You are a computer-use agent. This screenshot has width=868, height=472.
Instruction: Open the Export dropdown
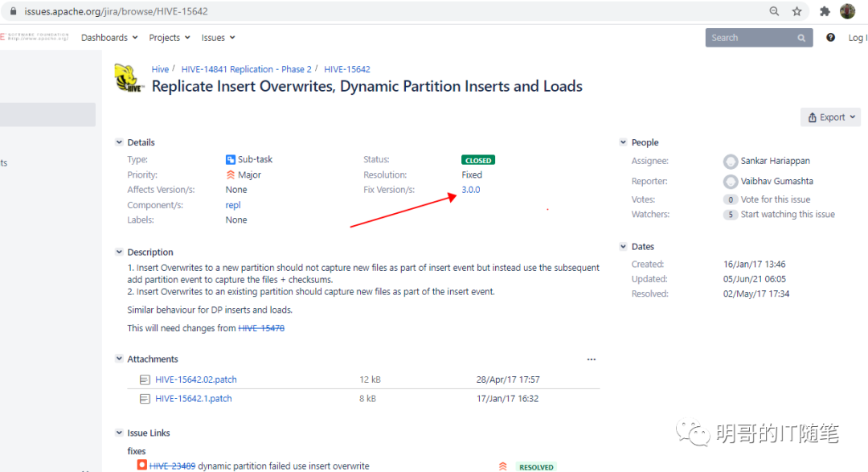pyautogui.click(x=830, y=117)
